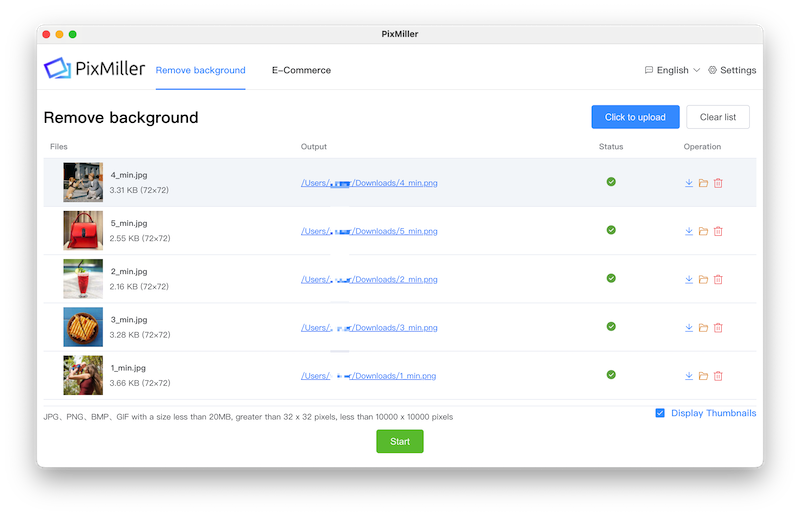Delete the 4_min.jpg entry

(718, 183)
